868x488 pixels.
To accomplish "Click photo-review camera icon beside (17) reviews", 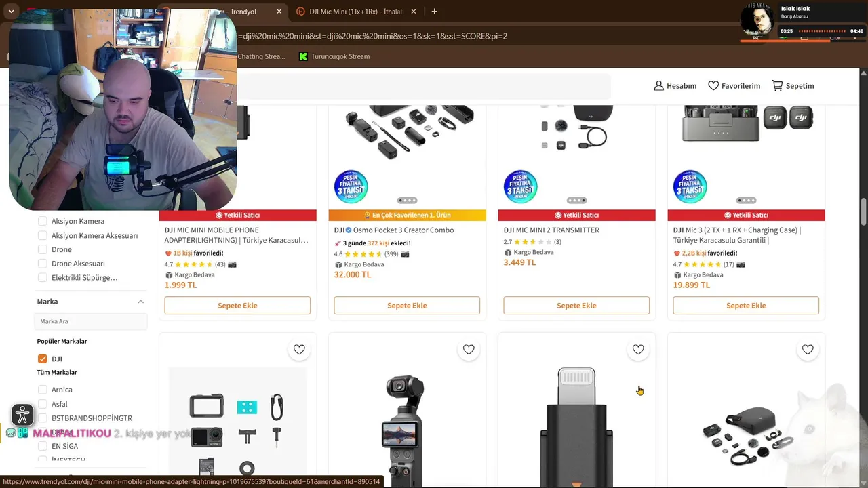I will click(741, 264).
